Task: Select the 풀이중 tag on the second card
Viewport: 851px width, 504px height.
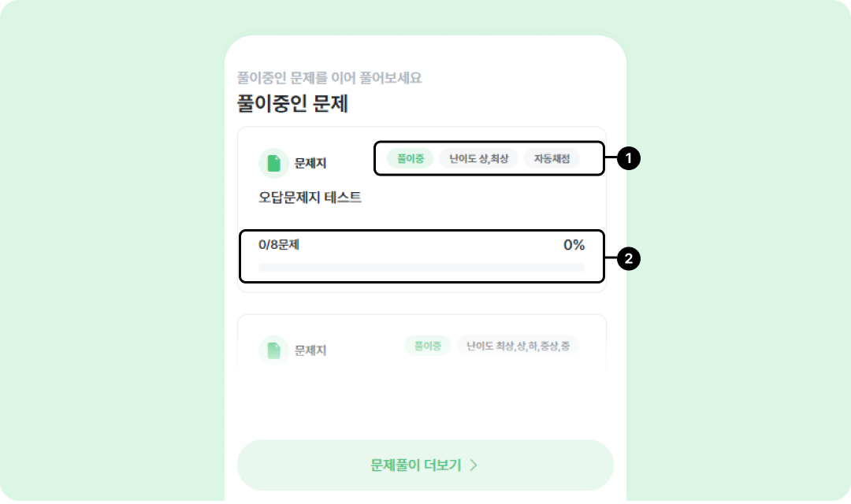Action: coord(427,346)
